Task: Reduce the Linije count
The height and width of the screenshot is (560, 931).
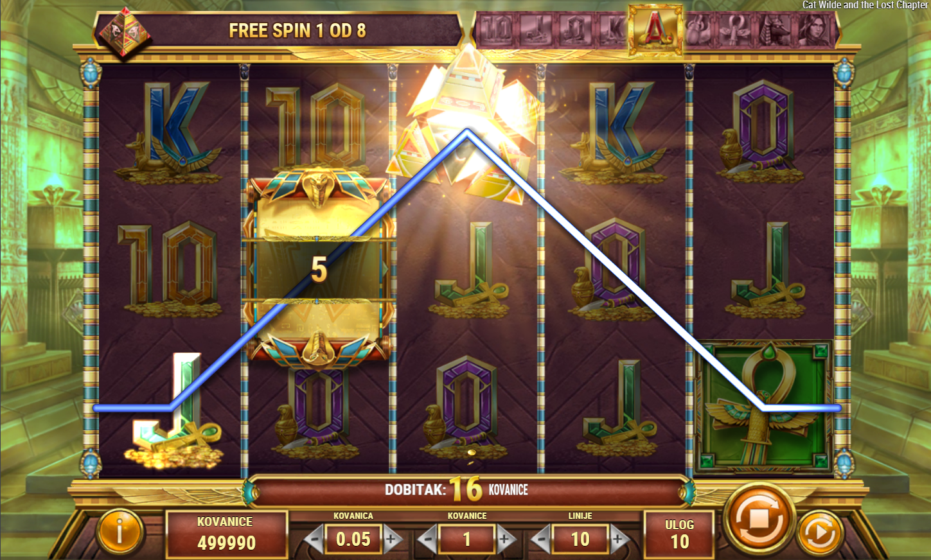Action: coord(541,539)
